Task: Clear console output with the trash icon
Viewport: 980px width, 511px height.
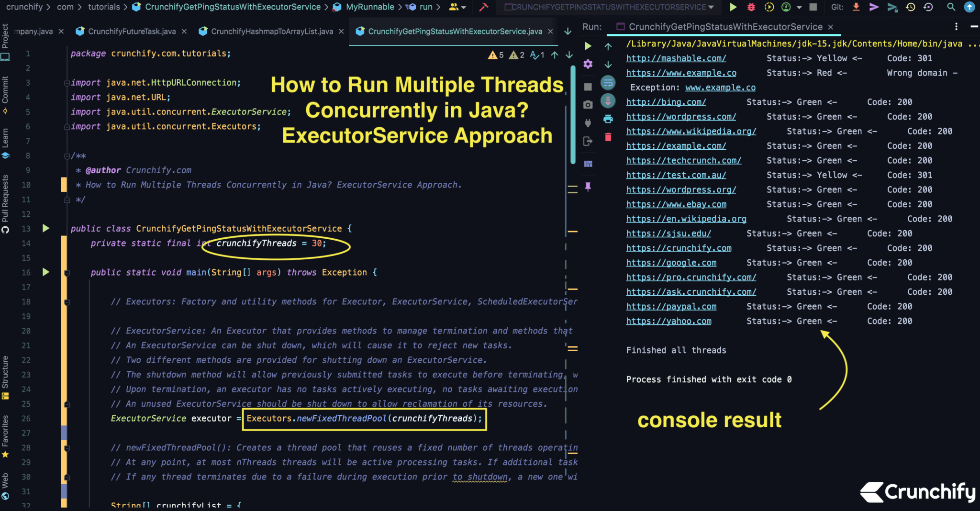Action: point(608,137)
